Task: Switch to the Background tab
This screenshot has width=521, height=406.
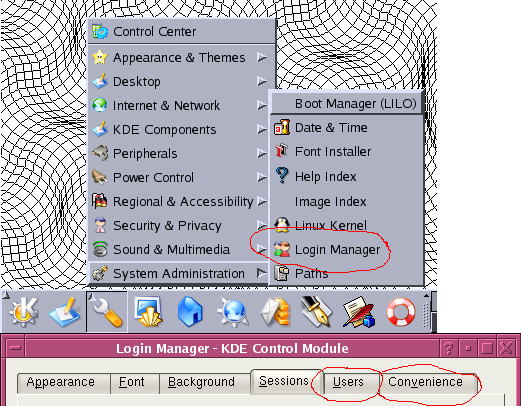Action: pos(205,382)
